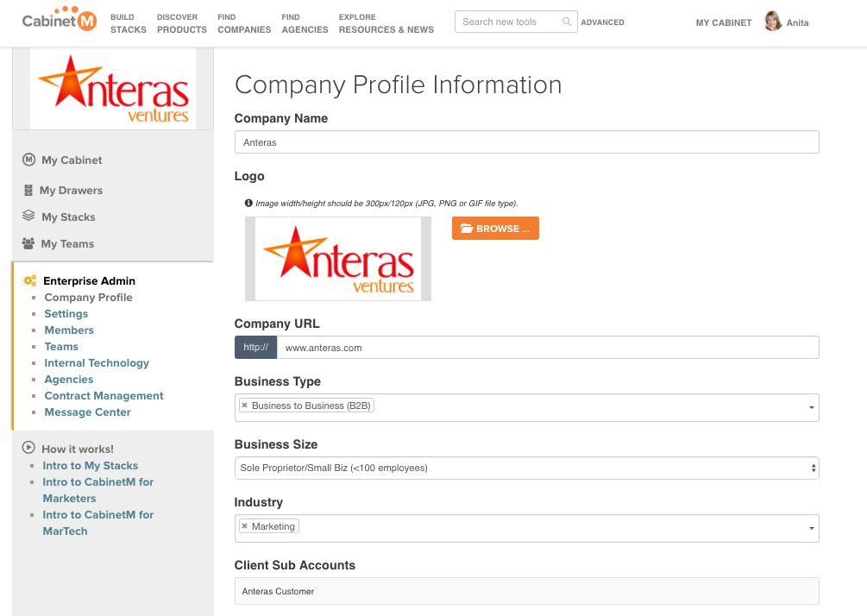Viewport: 867px width, 616px height.
Task: Click the Browse logo button
Action: 495,229
